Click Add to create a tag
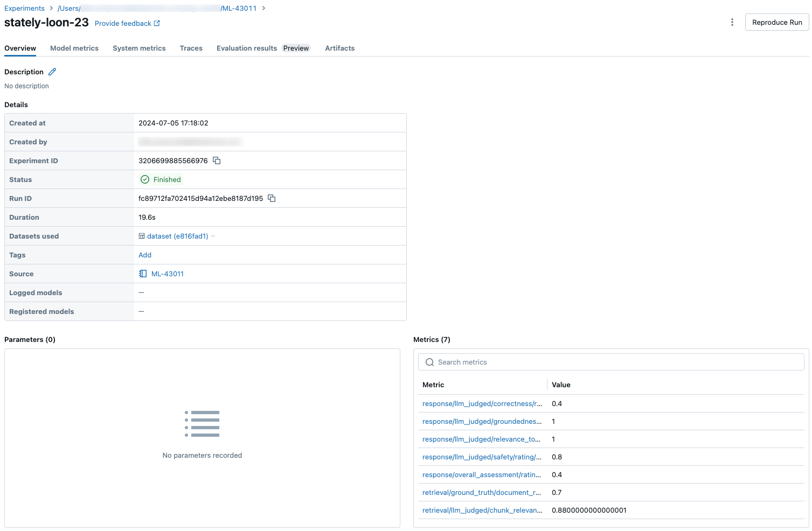The image size is (812, 531). 145,255
